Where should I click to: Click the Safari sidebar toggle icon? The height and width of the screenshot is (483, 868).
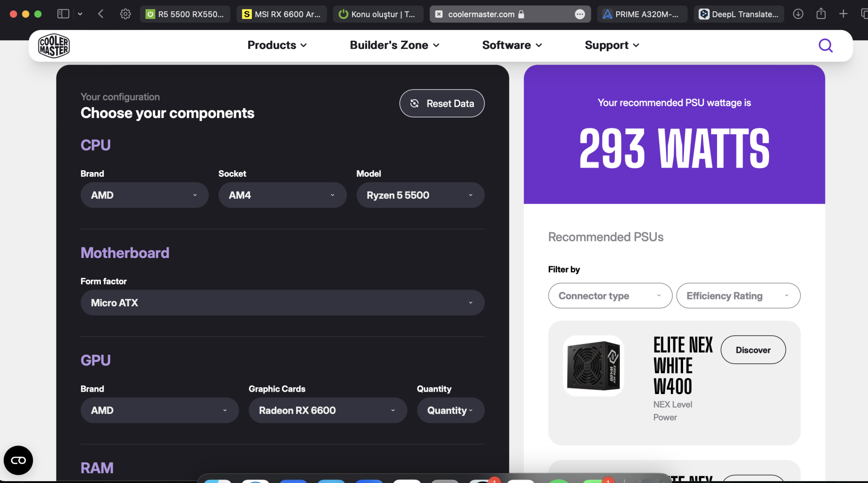coord(63,14)
